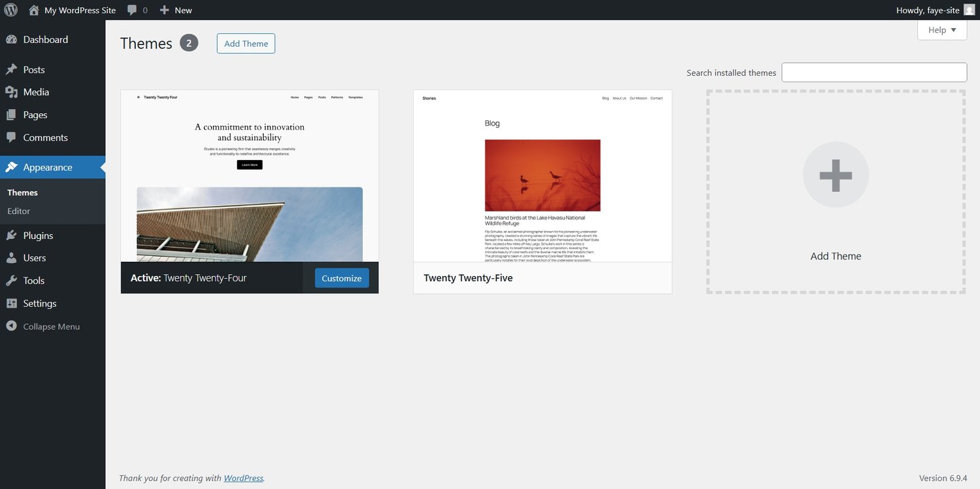Viewport: 980px width, 489px height.
Task: Open the Posts menu item
Action: click(x=52, y=70)
